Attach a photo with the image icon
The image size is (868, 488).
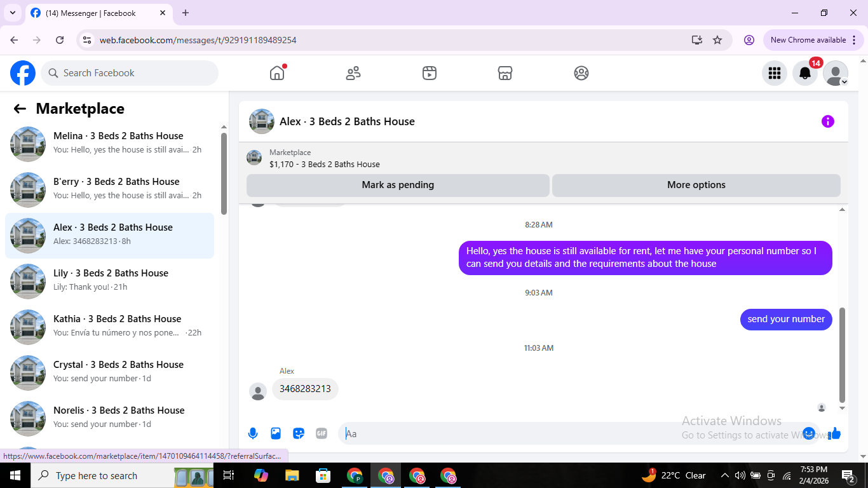(x=276, y=433)
